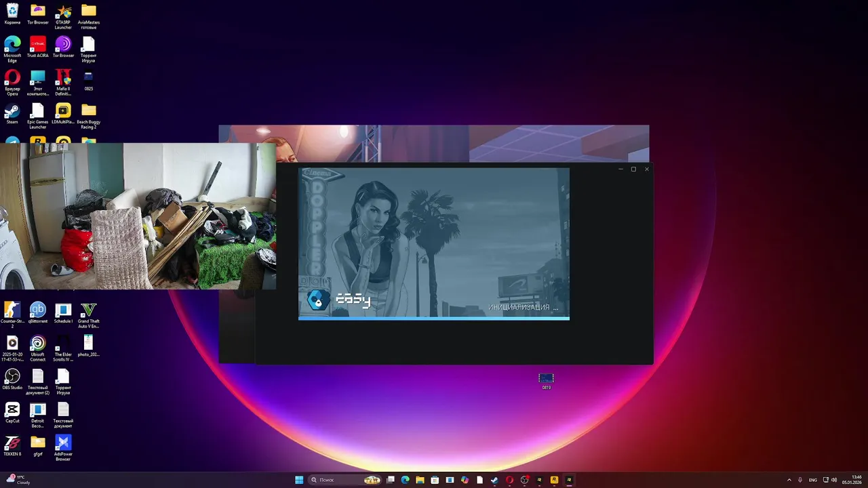The width and height of the screenshot is (868, 488).
Task: Open Opera from the taskbar
Action: point(509,480)
